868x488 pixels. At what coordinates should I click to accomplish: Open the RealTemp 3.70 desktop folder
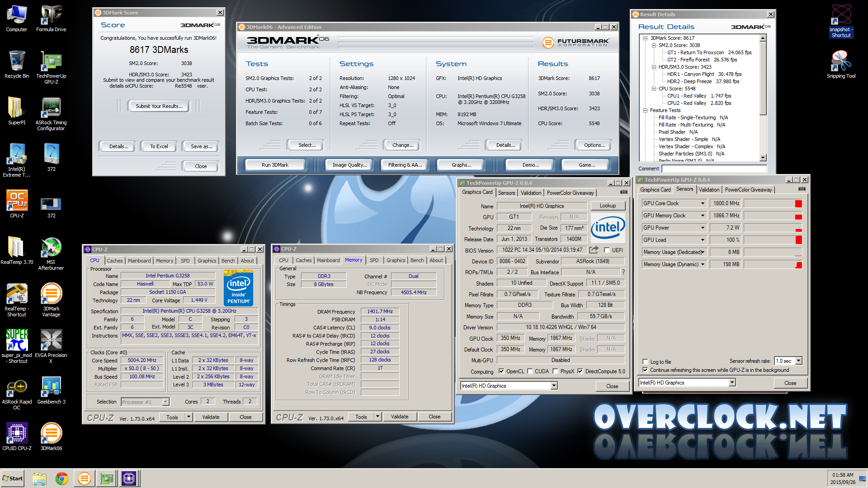point(17,251)
